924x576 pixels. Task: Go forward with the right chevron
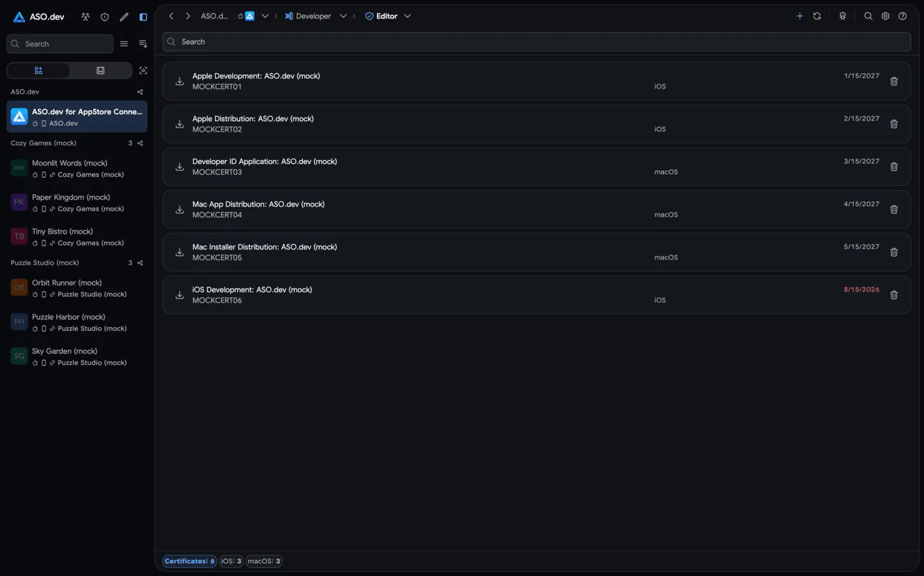tap(188, 16)
